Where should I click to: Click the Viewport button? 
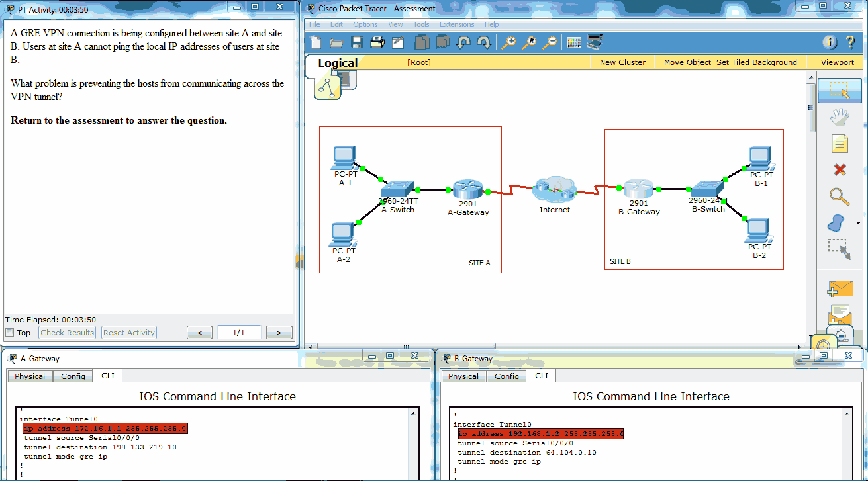[838, 62]
